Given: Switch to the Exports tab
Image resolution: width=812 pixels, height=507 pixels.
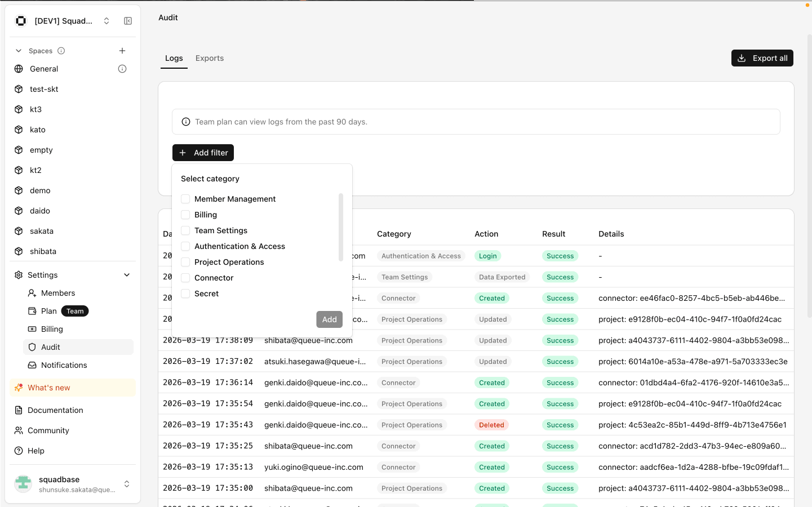Looking at the screenshot, I should click(209, 57).
